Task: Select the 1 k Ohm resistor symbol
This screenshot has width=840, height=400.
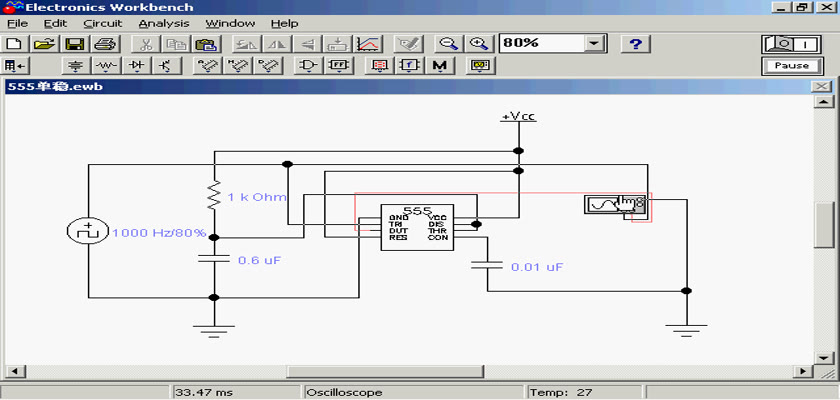Action: [214, 195]
